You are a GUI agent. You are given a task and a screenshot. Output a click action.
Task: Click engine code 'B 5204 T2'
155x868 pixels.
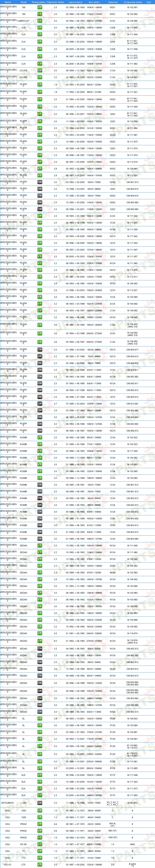coord(132,865)
